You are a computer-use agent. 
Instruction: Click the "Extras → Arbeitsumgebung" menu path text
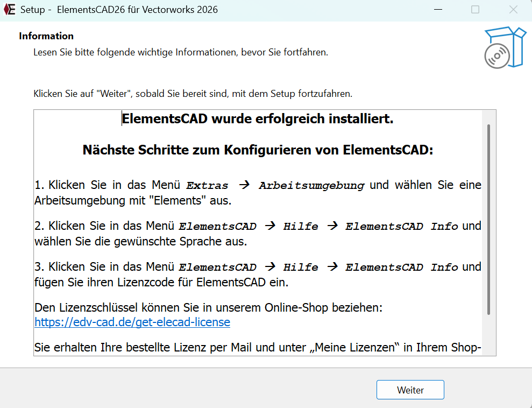click(x=275, y=186)
